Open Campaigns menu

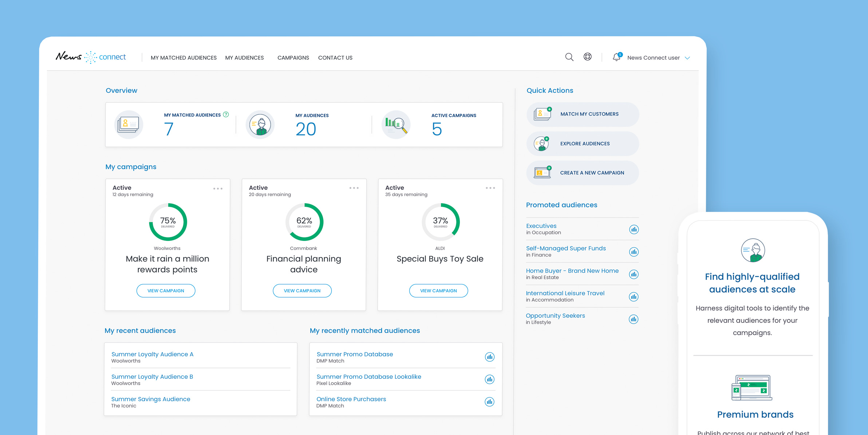pos(293,58)
